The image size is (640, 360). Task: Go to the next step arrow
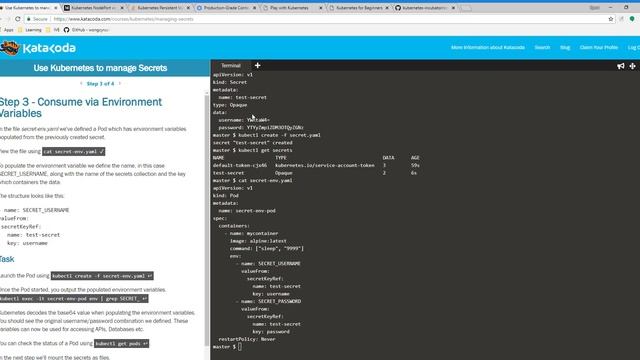120,84
